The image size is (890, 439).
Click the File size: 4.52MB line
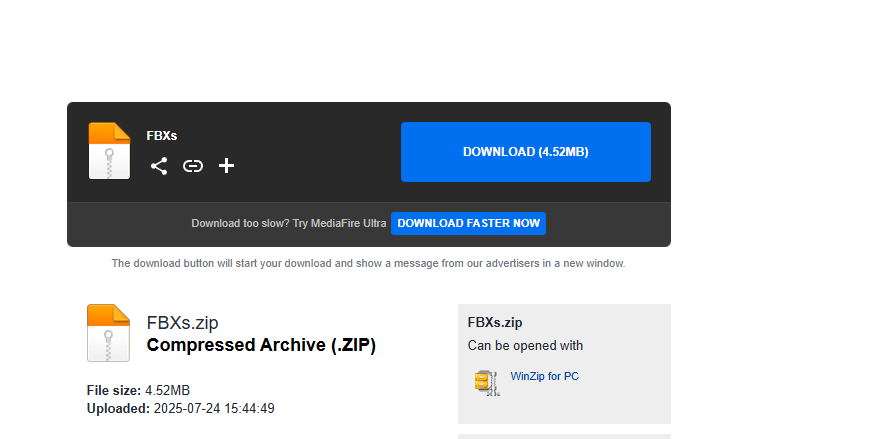(138, 391)
